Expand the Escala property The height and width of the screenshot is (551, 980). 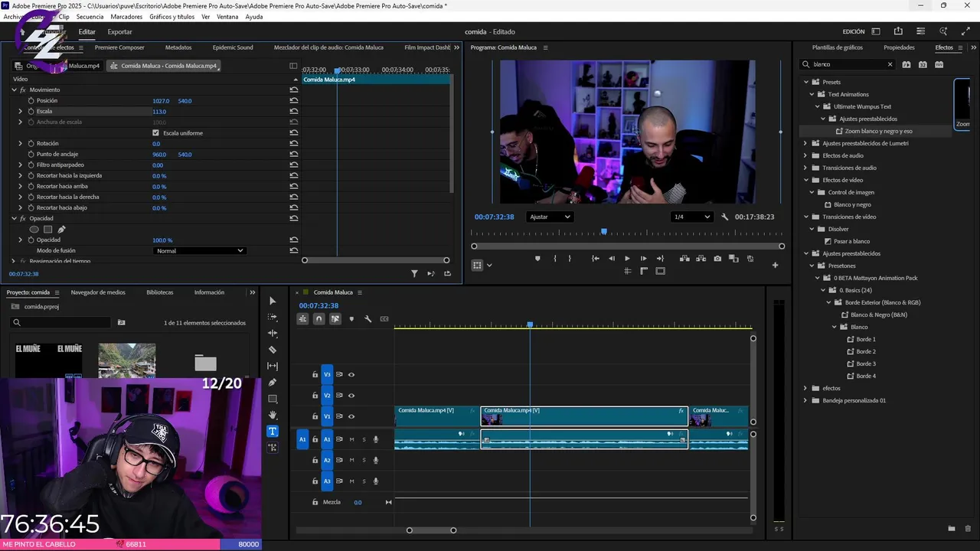click(20, 112)
